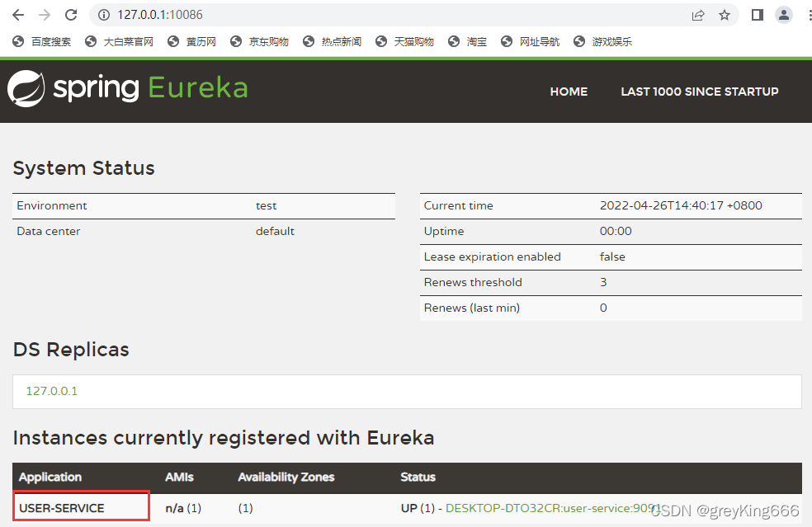812x527 pixels.
Task: Open the browser three-dot menu
Action: click(x=810, y=15)
